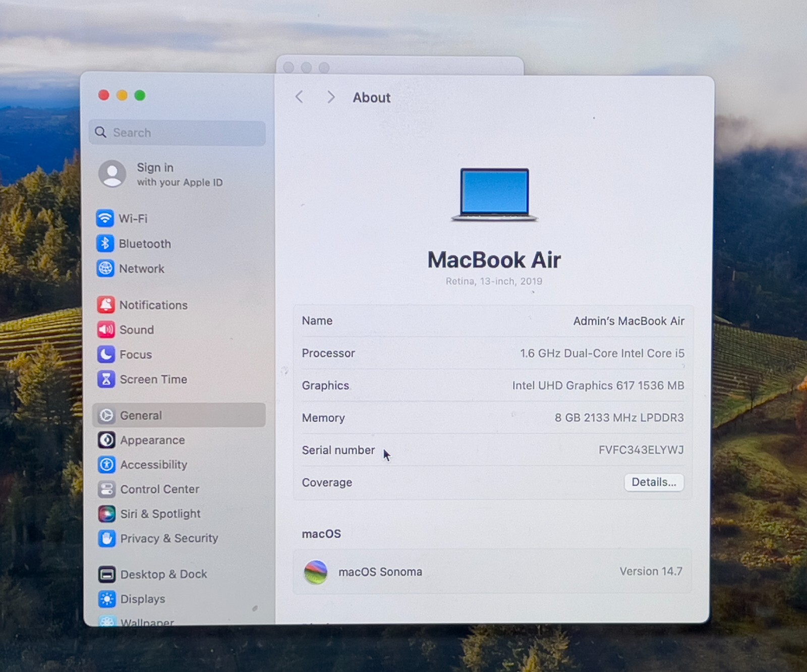Open the Screen Time label
The height and width of the screenshot is (672, 807).
click(153, 379)
